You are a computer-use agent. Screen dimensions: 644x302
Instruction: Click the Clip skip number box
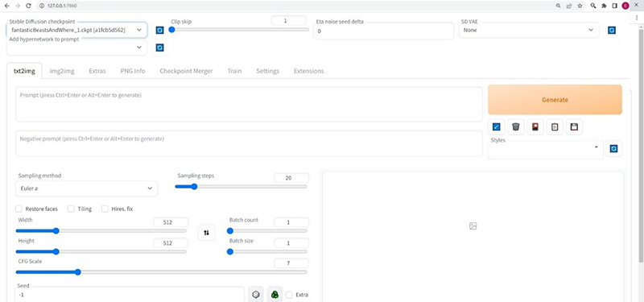pyautogui.click(x=289, y=21)
